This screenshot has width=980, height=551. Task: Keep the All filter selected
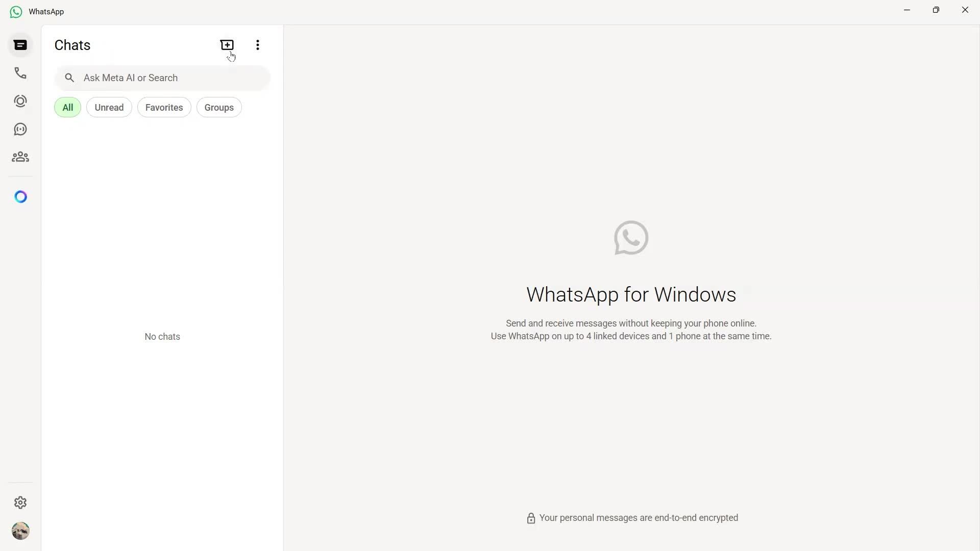point(67,107)
